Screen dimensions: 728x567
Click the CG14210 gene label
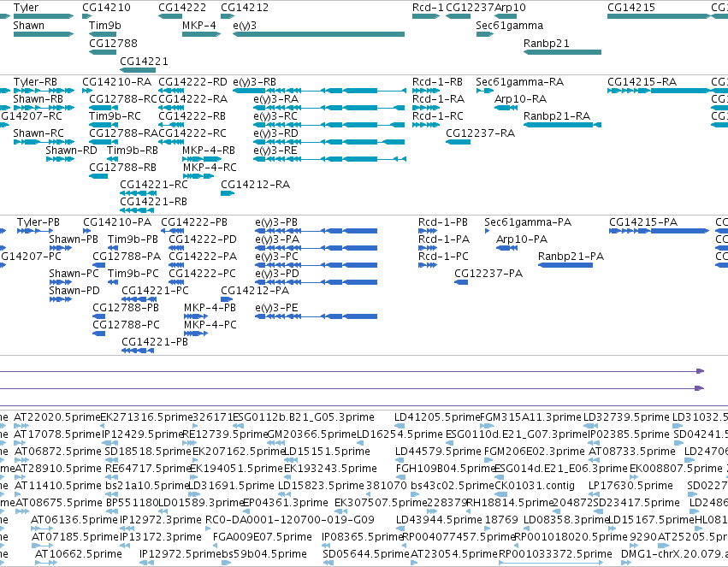(x=106, y=8)
